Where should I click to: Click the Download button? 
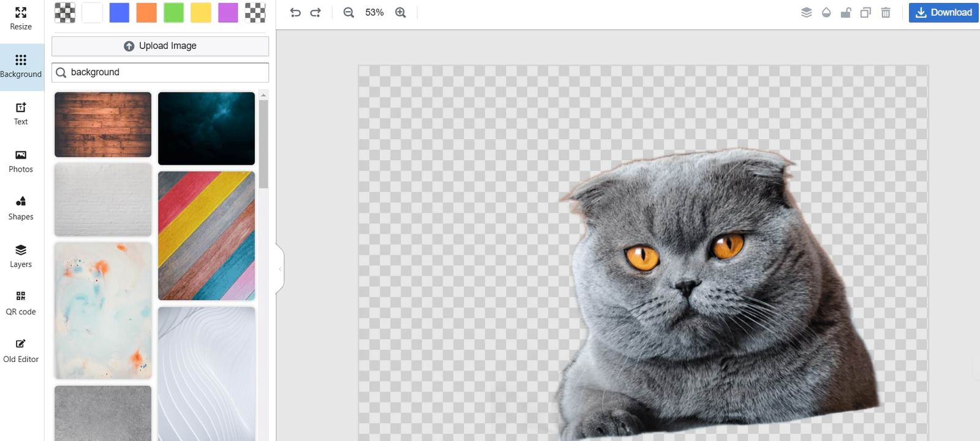[x=943, y=12]
